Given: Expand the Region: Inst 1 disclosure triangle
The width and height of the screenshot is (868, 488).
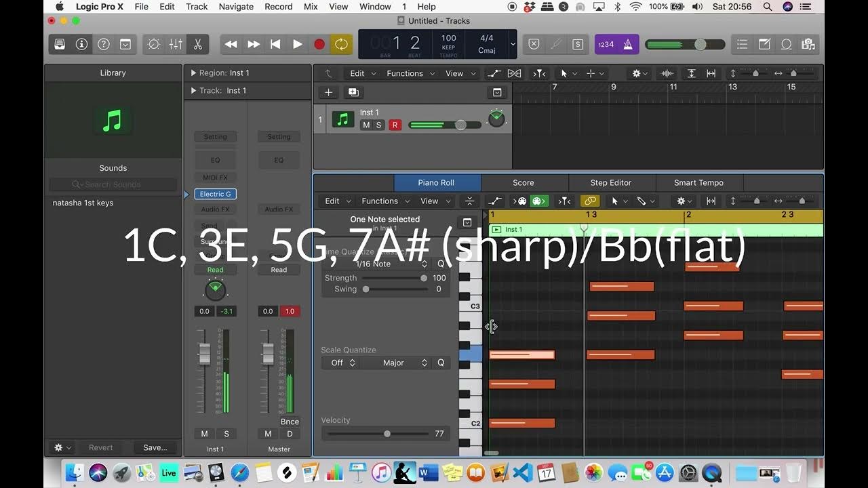Looking at the screenshot, I should (x=193, y=73).
